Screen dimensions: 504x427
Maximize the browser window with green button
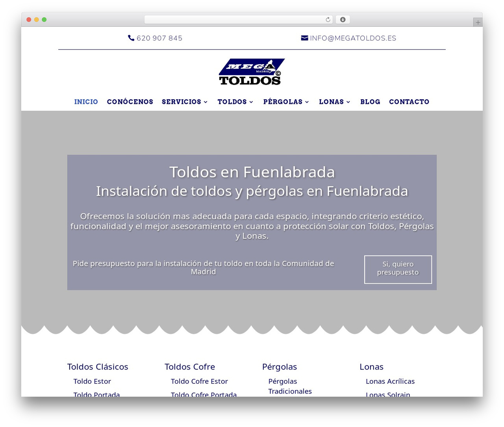coord(44,20)
